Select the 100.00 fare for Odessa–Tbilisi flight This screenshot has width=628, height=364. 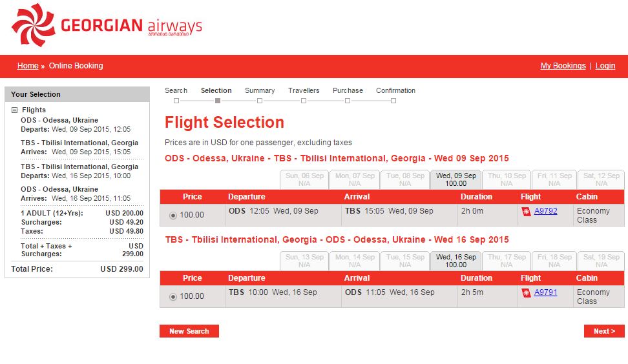(x=173, y=216)
